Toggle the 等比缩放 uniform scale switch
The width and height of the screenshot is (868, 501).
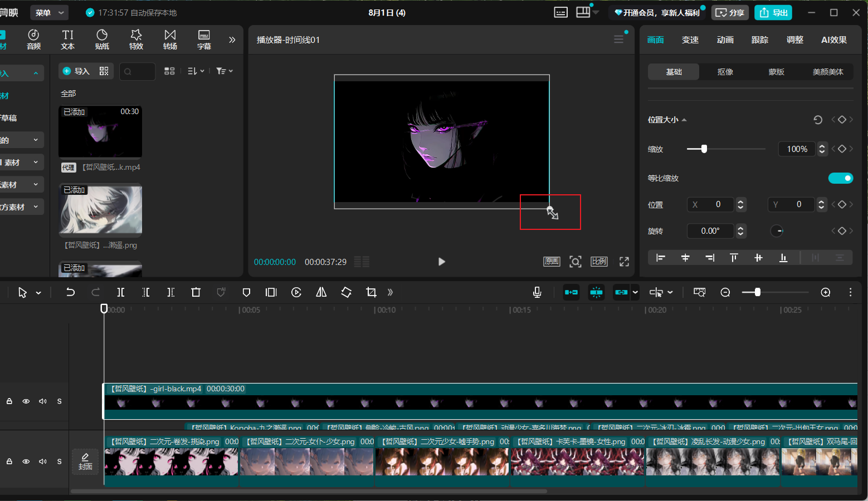tap(841, 178)
